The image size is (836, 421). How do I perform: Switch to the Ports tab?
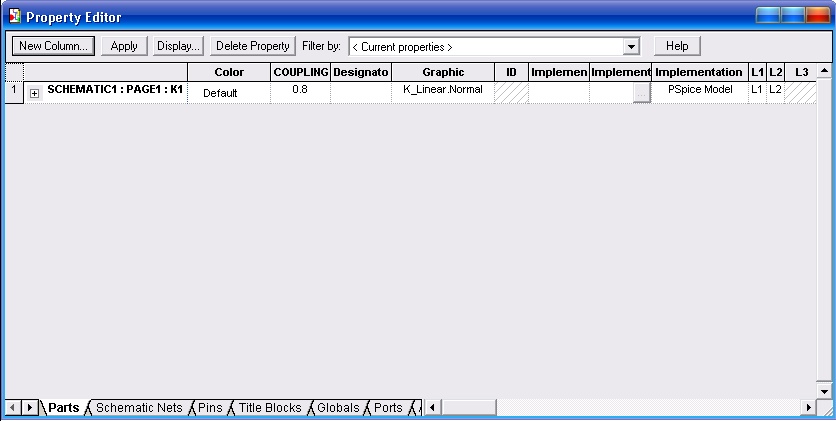(x=388, y=408)
